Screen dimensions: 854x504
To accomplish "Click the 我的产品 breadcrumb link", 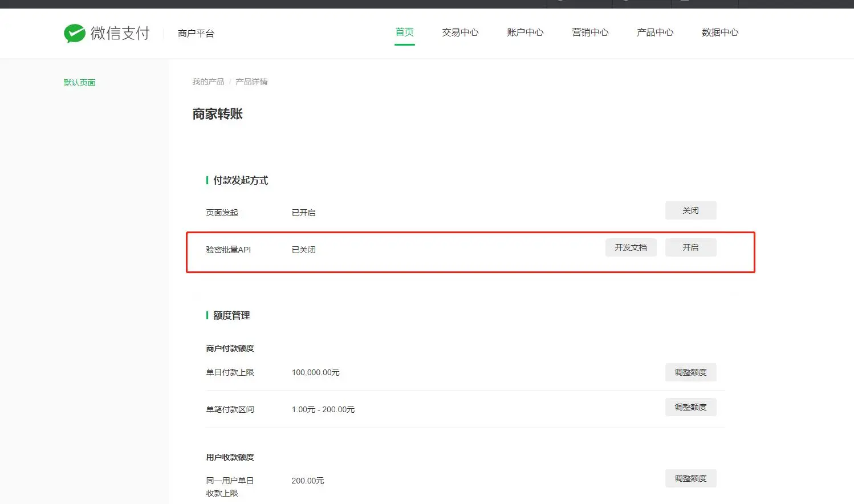I will click(208, 82).
